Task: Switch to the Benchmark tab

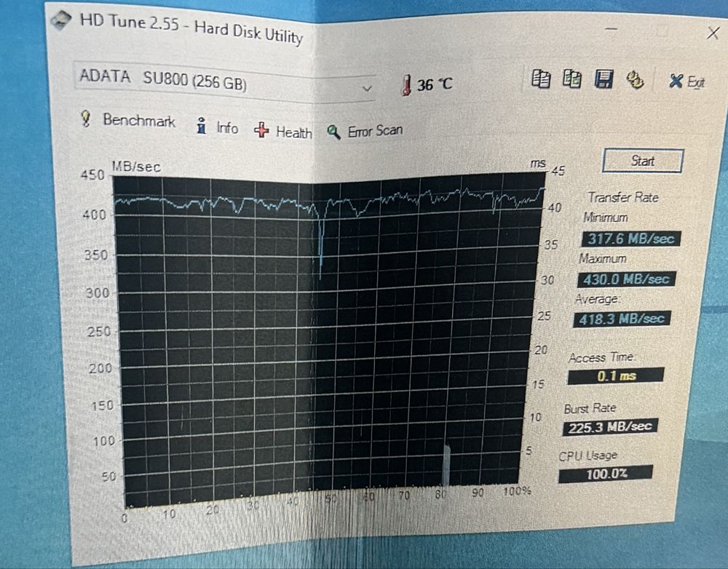Action: tap(128, 120)
